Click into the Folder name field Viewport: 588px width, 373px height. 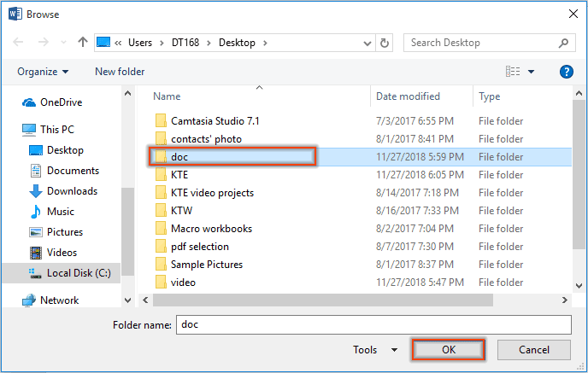coord(372,325)
